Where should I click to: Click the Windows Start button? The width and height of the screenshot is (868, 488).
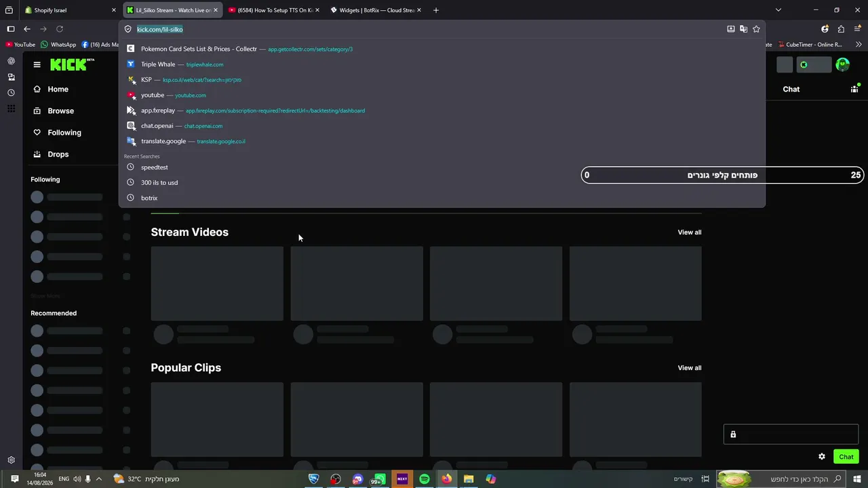[x=857, y=479]
